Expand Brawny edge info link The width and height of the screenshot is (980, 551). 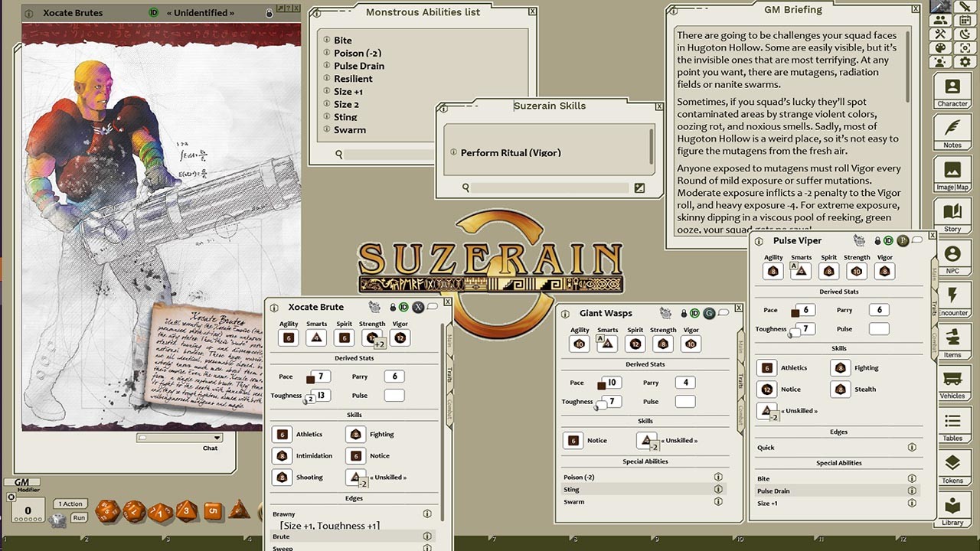[427, 514]
